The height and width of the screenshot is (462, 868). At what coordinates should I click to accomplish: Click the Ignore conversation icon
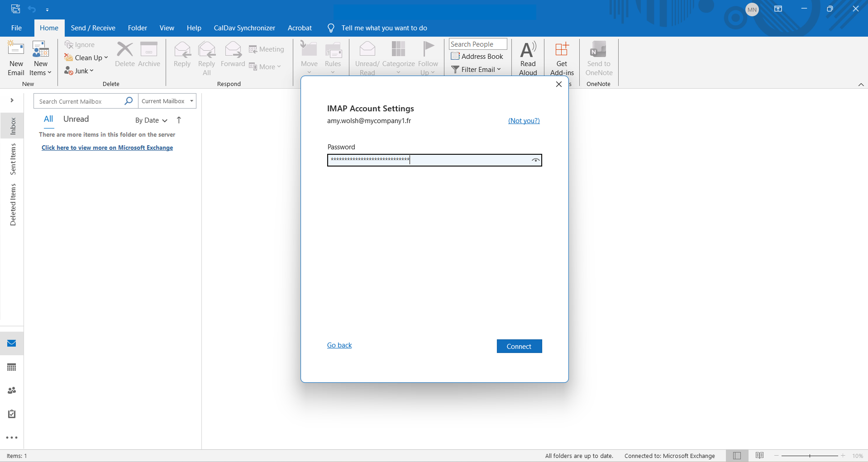coord(69,45)
